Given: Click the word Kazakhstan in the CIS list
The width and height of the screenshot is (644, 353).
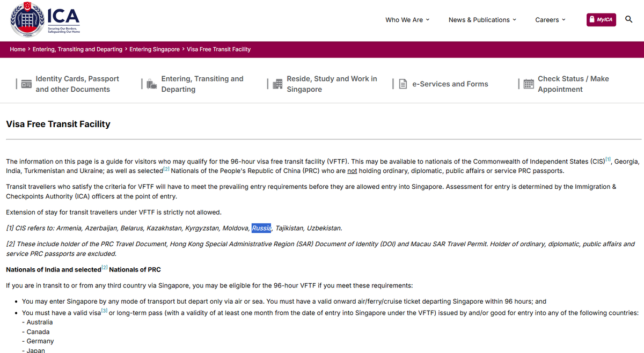Looking at the screenshot, I should pos(164,228).
